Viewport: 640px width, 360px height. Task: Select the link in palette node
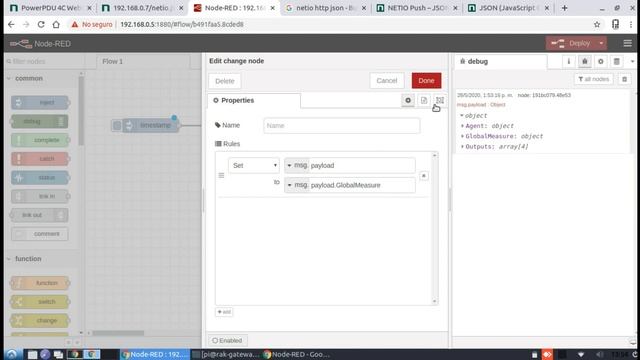coord(40,196)
